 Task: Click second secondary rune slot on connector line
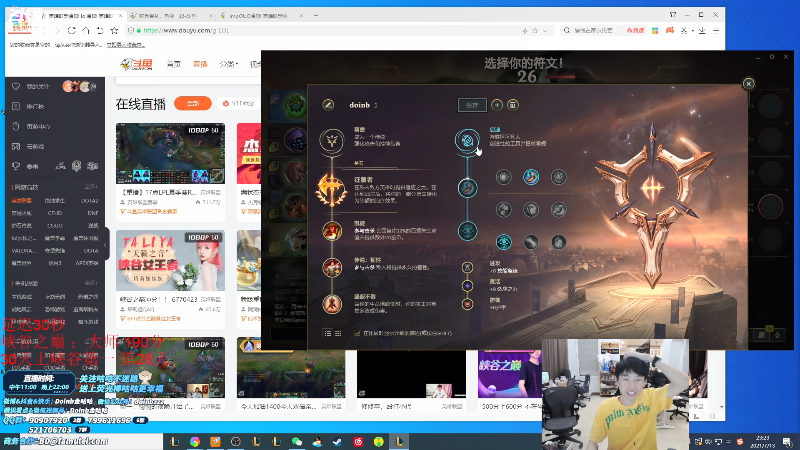[467, 231]
